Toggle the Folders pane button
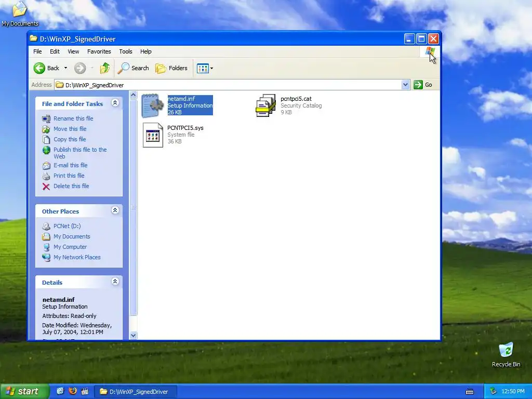Screen dimensions: 532x399 point(171,68)
